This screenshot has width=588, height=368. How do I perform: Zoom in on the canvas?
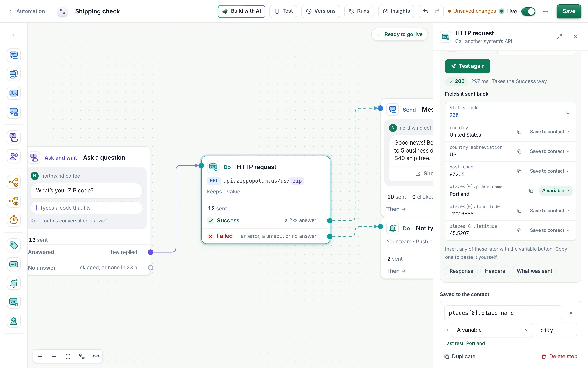(x=40, y=356)
